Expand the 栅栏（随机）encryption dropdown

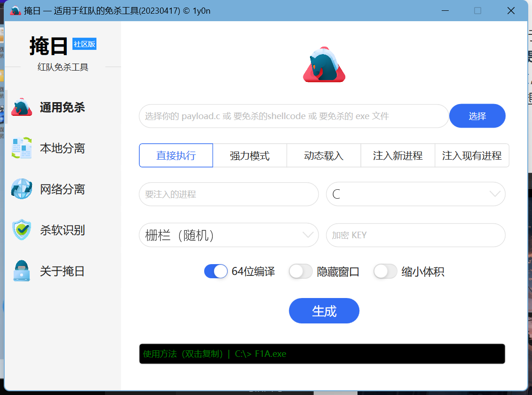tap(229, 235)
